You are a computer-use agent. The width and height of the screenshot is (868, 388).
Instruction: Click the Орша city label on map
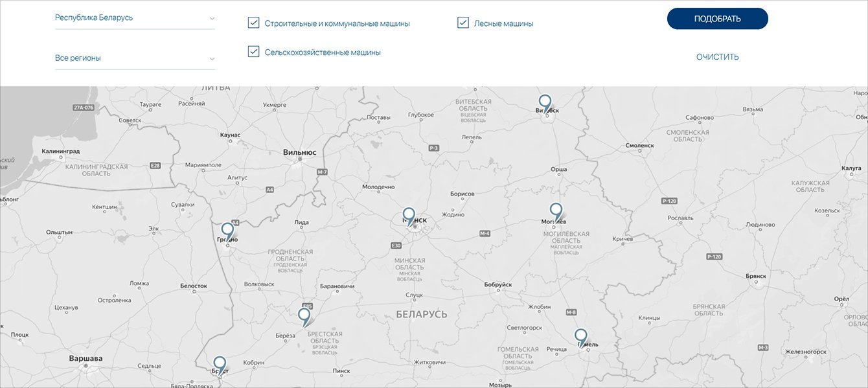(x=558, y=169)
